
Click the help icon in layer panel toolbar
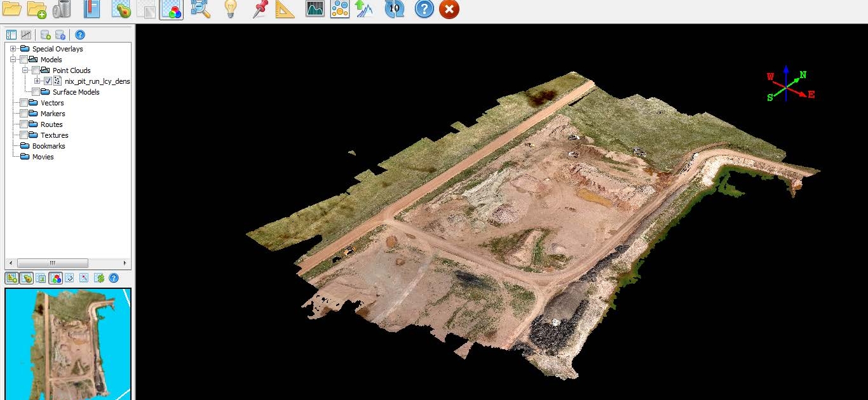[x=80, y=35]
